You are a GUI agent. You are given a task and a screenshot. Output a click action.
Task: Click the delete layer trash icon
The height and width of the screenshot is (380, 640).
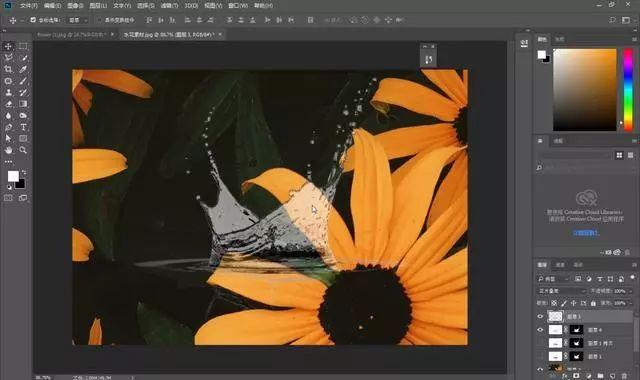(x=624, y=376)
